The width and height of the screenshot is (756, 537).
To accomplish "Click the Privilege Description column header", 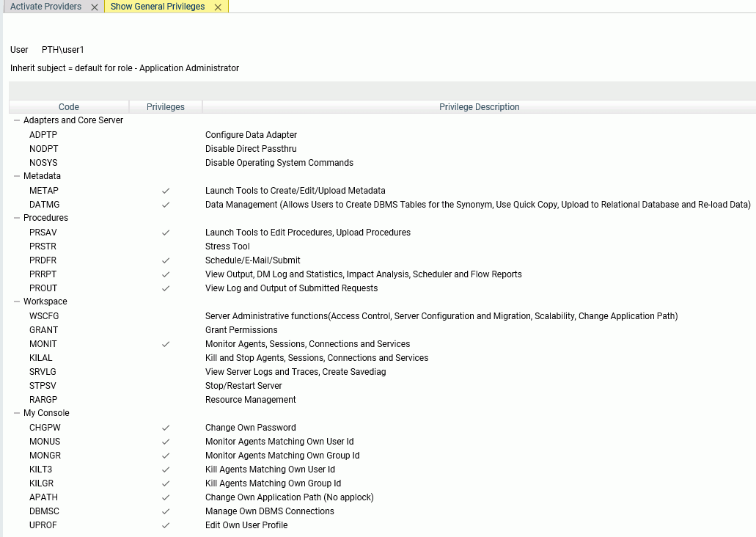I will 480,106.
